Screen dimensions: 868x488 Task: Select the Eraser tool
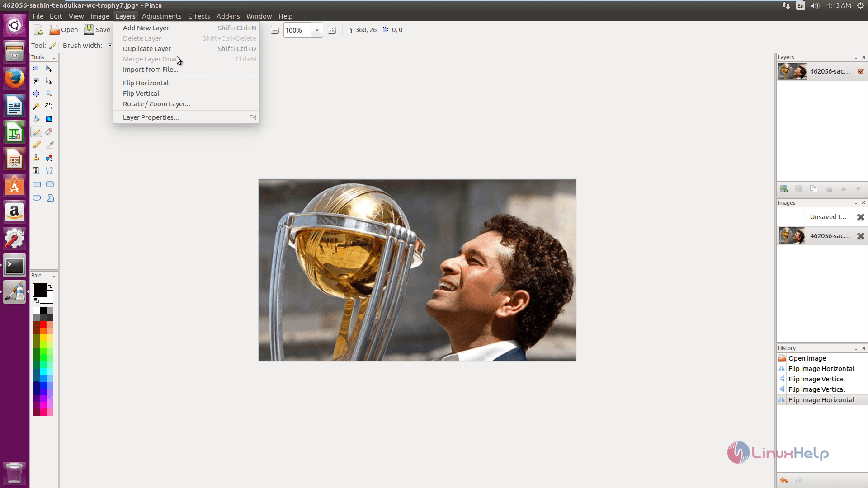click(49, 132)
